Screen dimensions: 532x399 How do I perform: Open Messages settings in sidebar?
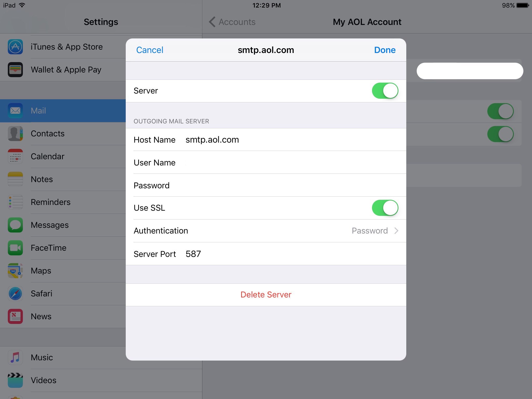point(50,225)
